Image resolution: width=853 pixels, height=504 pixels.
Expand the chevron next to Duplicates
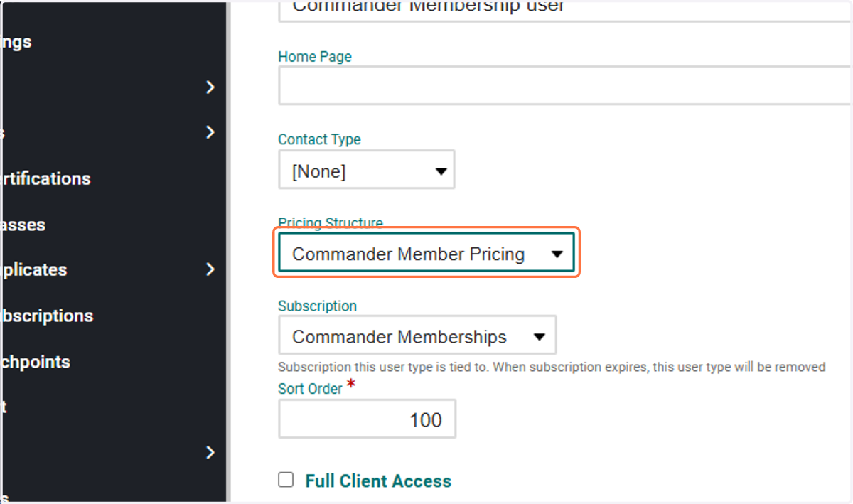[x=210, y=269]
